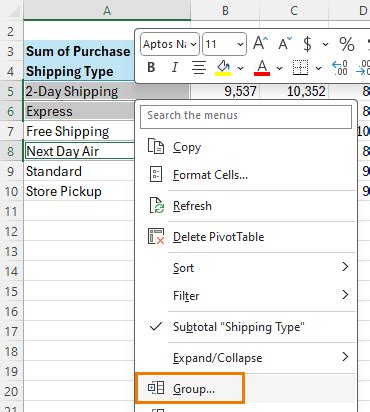The width and height of the screenshot is (370, 412).
Task: Open Expand/Collapse submenu
Action: tap(246, 358)
